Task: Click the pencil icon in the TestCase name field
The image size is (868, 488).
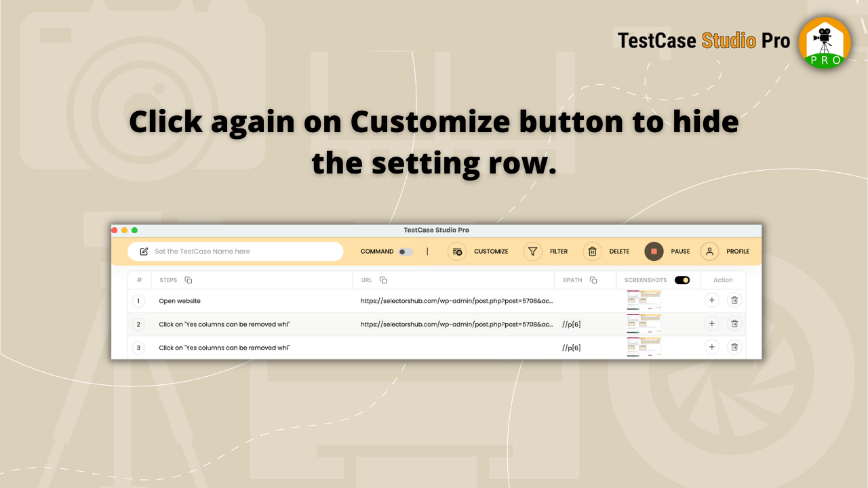Action: coord(144,251)
